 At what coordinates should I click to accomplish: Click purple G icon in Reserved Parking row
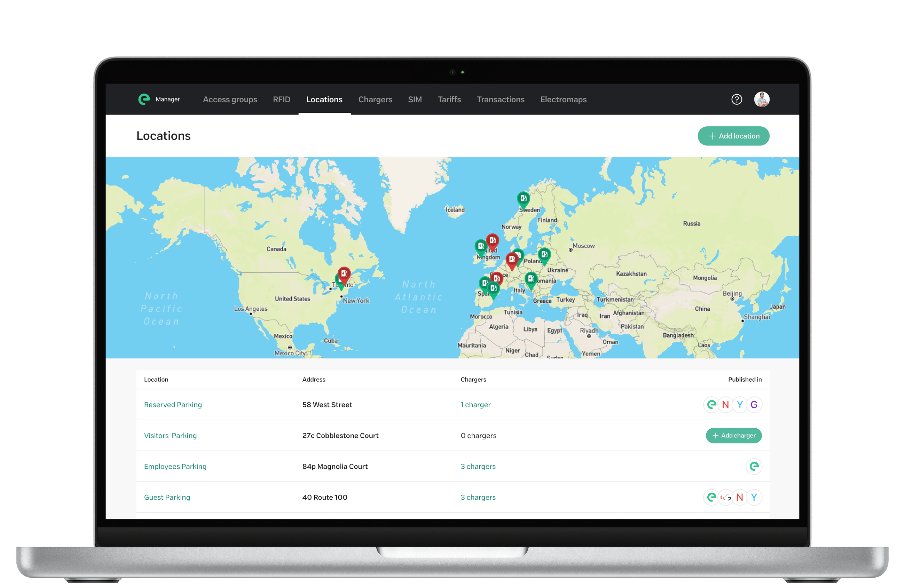point(754,404)
